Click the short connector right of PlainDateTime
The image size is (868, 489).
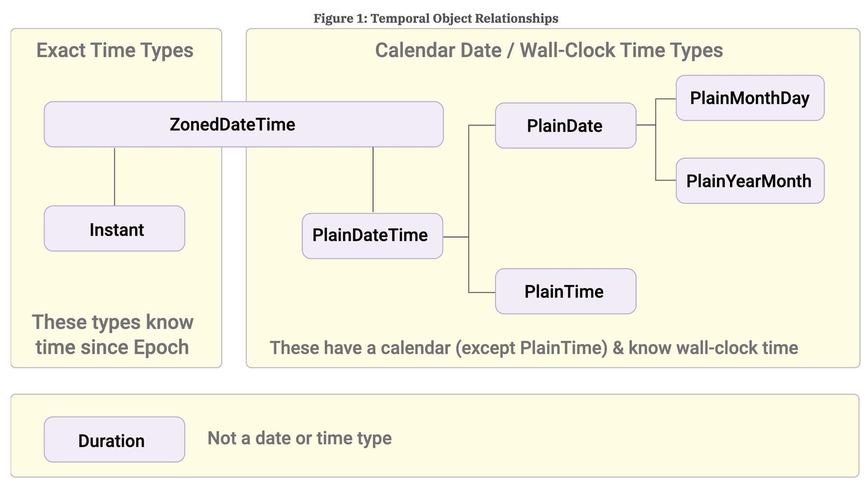point(455,237)
